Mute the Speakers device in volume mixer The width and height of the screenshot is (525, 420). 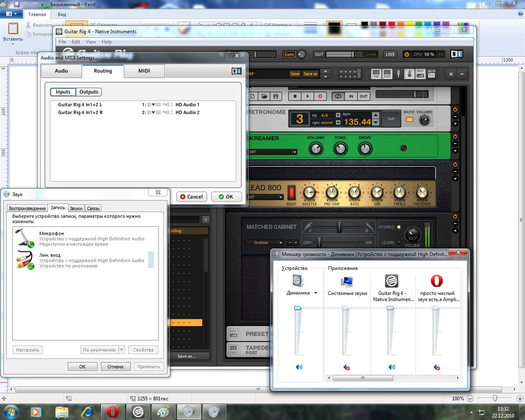pos(299,367)
